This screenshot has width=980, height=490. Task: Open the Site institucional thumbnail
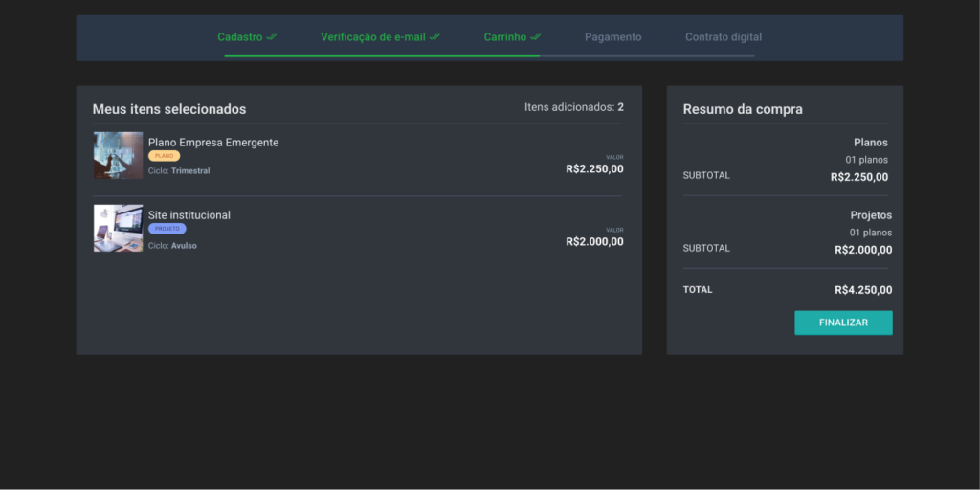tap(118, 228)
